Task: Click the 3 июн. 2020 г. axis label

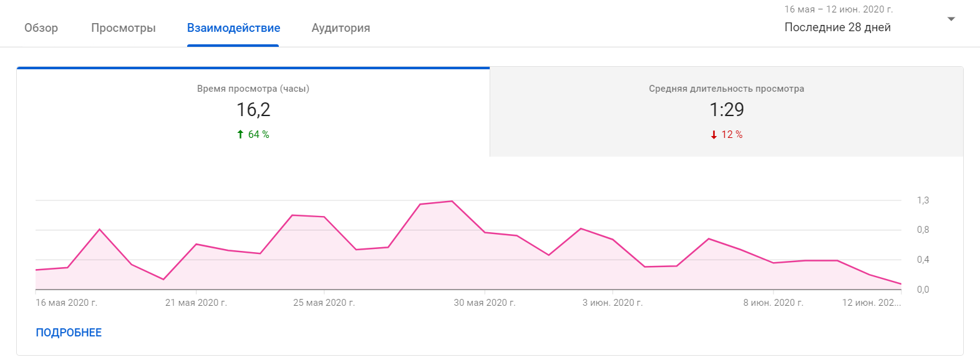Action: pos(612,303)
